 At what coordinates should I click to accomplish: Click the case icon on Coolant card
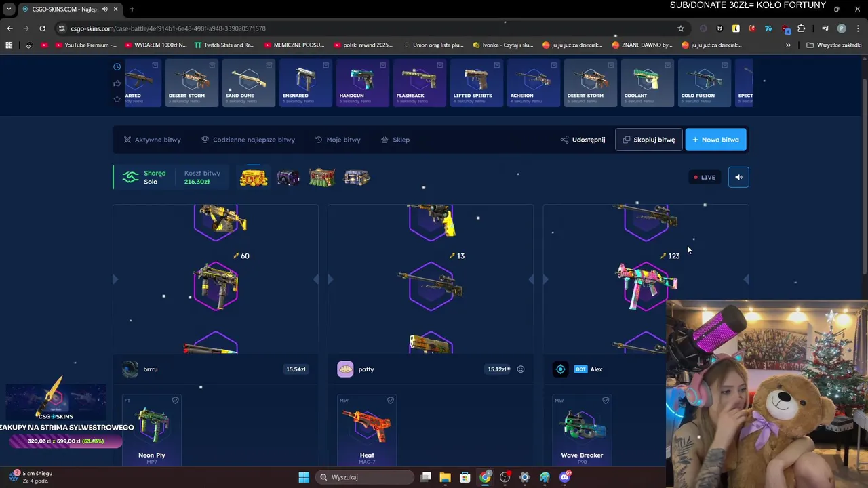pyautogui.click(x=667, y=65)
